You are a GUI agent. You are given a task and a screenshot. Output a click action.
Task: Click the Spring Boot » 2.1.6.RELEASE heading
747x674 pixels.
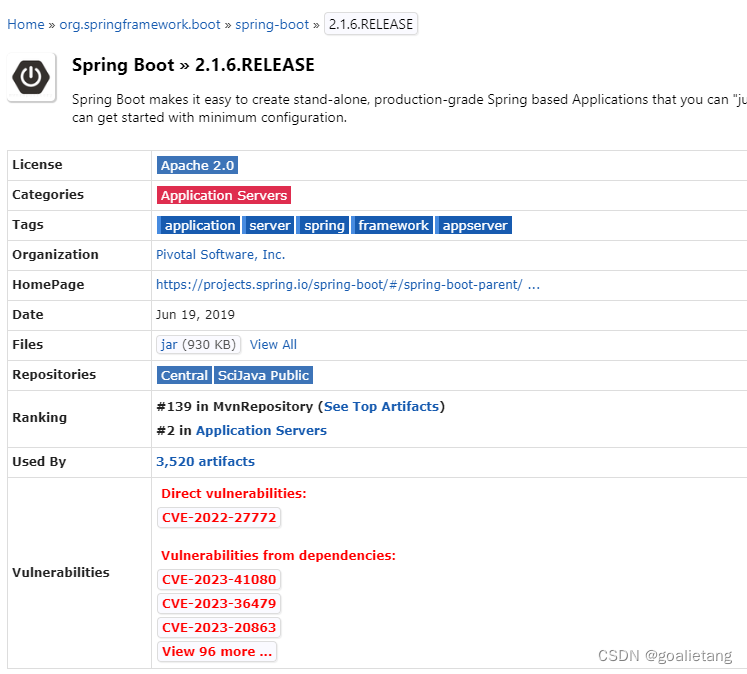[193, 65]
